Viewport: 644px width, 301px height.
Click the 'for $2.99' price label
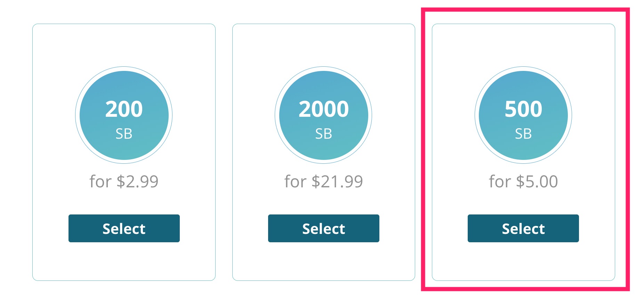coord(124,181)
